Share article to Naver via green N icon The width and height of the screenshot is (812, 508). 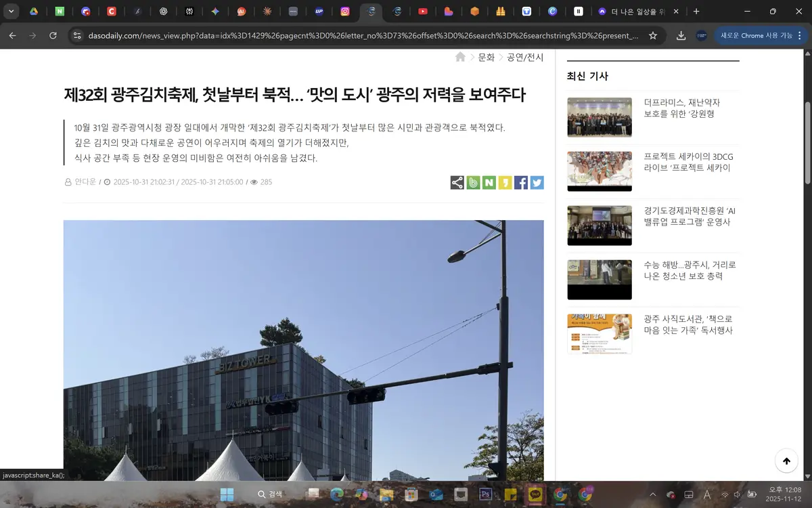pyautogui.click(x=489, y=182)
